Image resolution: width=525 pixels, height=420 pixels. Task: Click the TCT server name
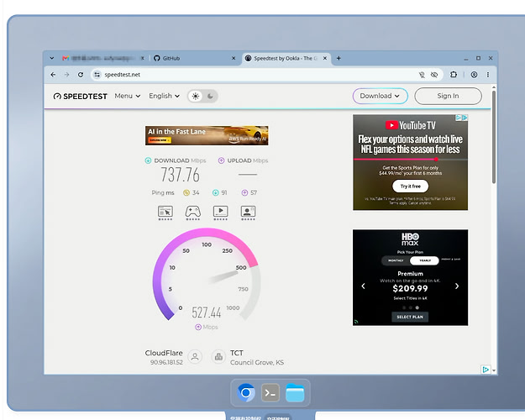(237, 353)
